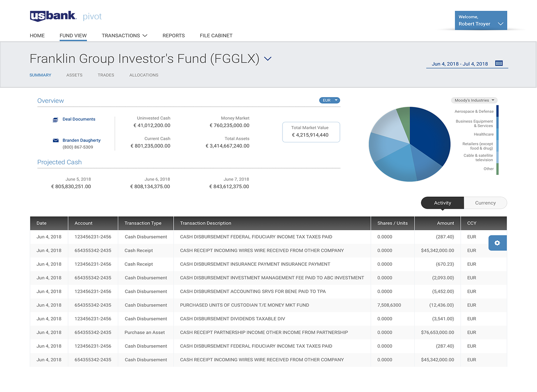Image resolution: width=537 pixels, height=392 pixels.
Task: Select the Activity toggle
Action: point(443,203)
